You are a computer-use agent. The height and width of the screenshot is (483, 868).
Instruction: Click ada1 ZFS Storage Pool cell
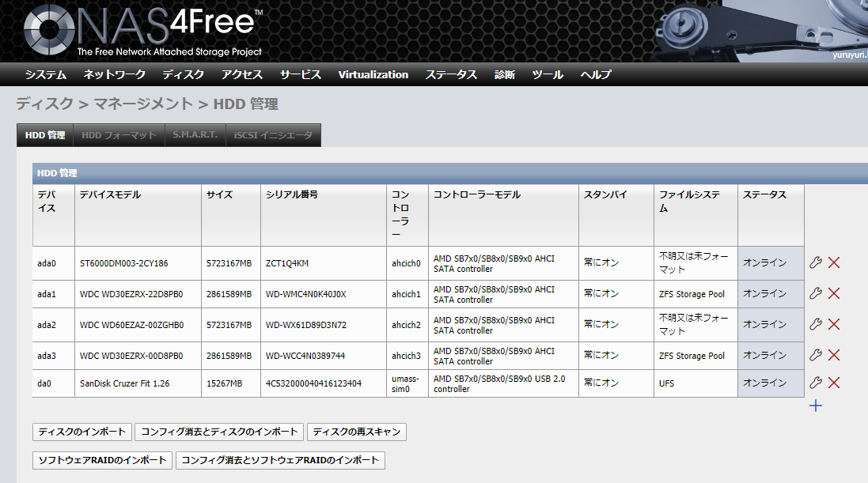click(x=696, y=294)
